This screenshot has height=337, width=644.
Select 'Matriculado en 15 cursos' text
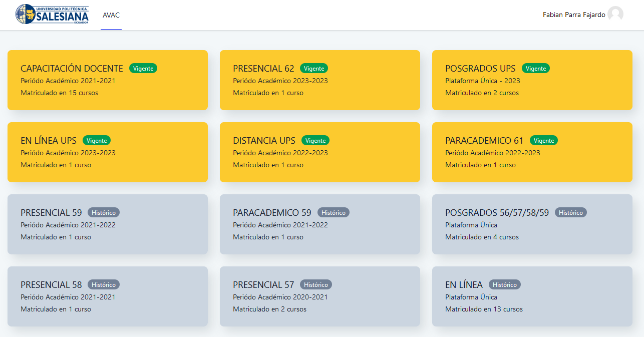pos(59,93)
